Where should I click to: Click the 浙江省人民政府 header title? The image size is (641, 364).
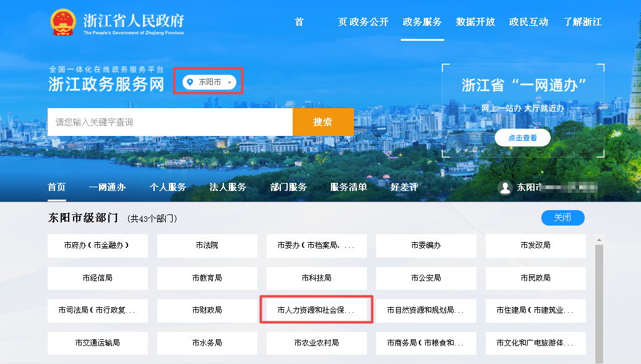tap(134, 20)
